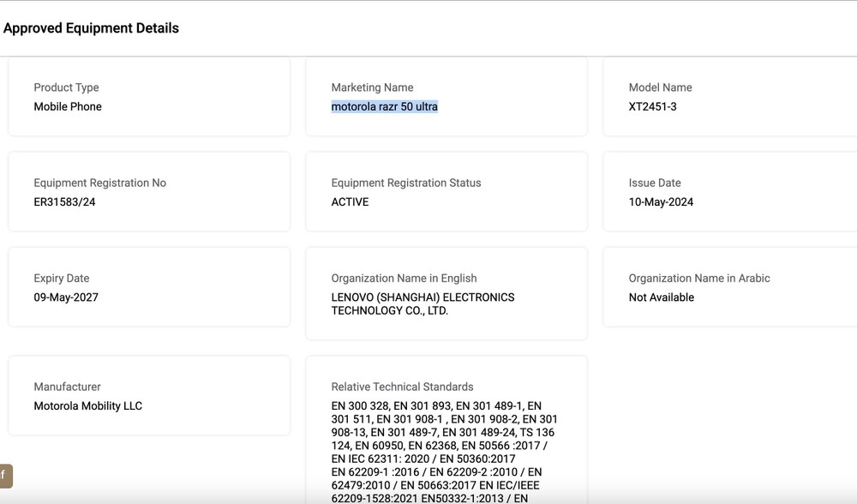Click the Approved Equipment Details heading
The width and height of the screenshot is (857, 504).
(92, 28)
